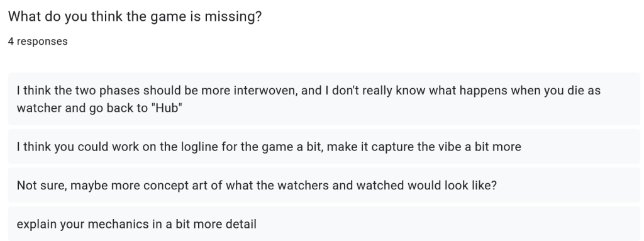Select the "explain your mechanics" response
The height and width of the screenshot is (241, 644).
tap(324, 224)
